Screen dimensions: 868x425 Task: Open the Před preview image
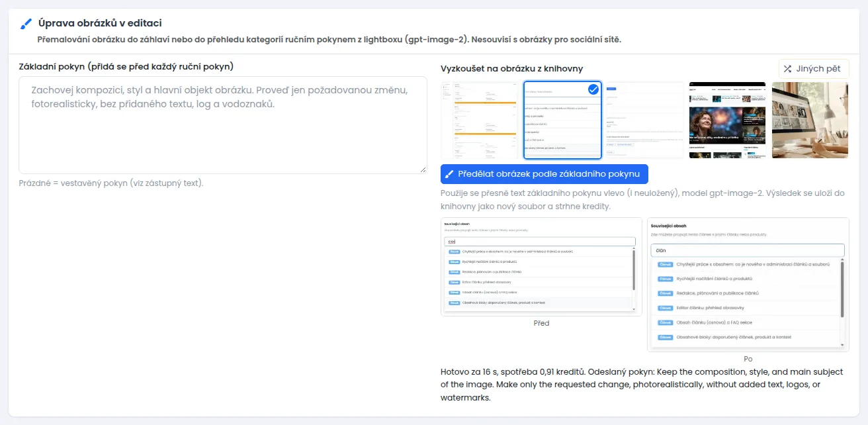coord(541,267)
